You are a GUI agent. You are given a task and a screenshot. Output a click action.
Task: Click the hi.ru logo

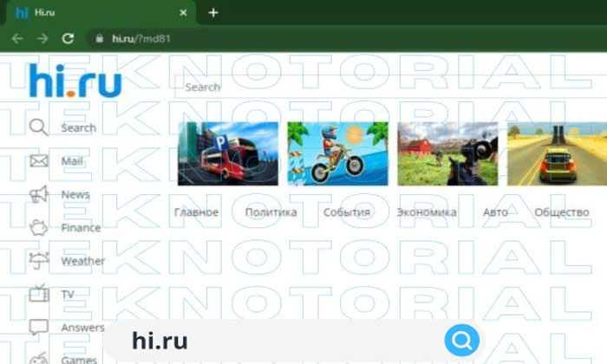[x=75, y=81]
